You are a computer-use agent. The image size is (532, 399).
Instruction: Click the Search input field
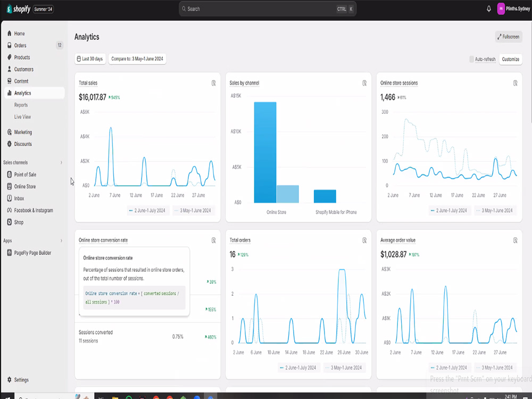[268, 9]
